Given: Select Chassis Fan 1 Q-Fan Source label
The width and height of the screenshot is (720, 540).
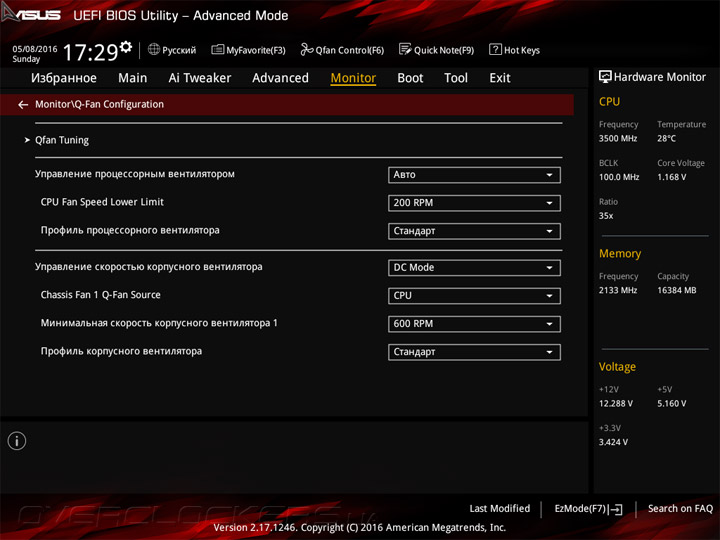Looking at the screenshot, I should tap(101, 295).
